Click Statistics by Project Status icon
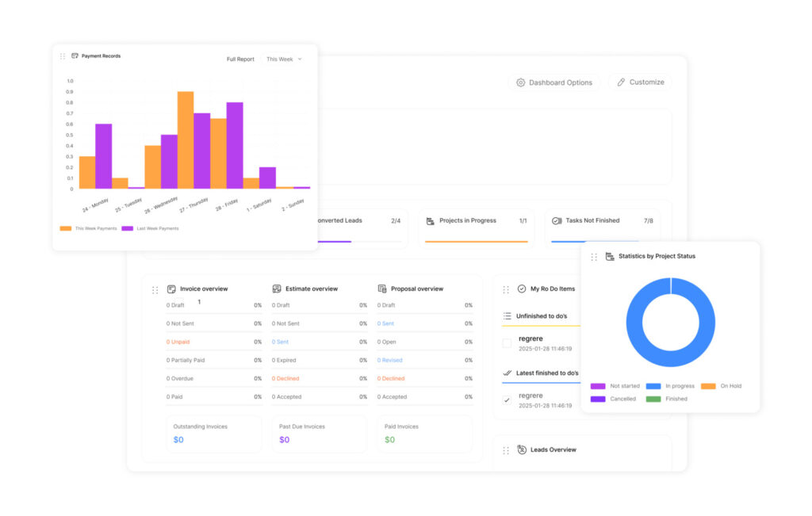The height and width of the screenshot is (516, 812). point(610,257)
